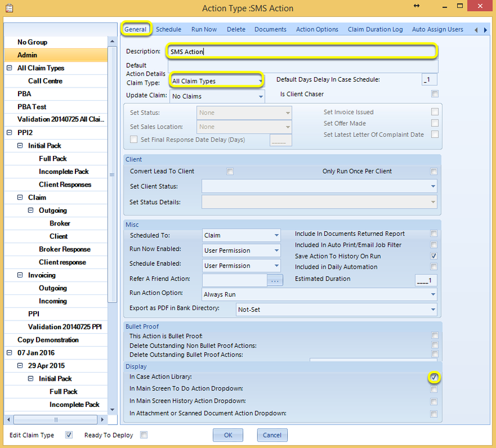The width and height of the screenshot is (496, 448).
Task: Enable In Main Screen To Do Action Dropdown
Action: click(x=434, y=389)
